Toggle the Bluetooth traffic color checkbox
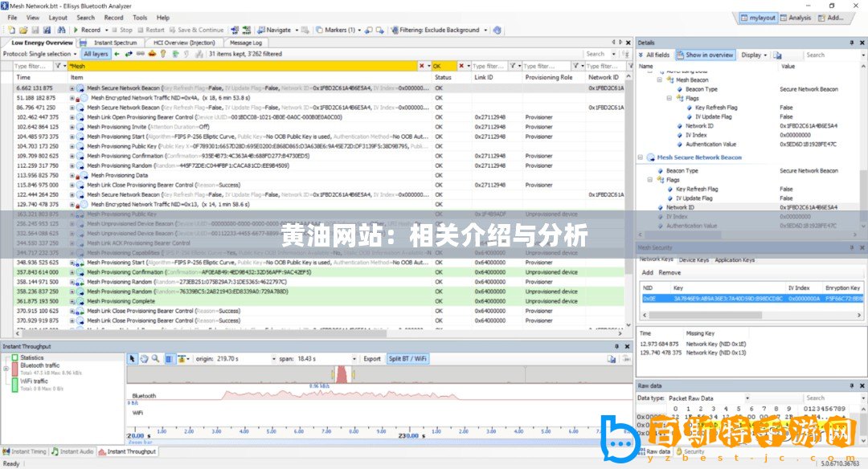The height and width of the screenshot is (469, 868). (x=15, y=369)
